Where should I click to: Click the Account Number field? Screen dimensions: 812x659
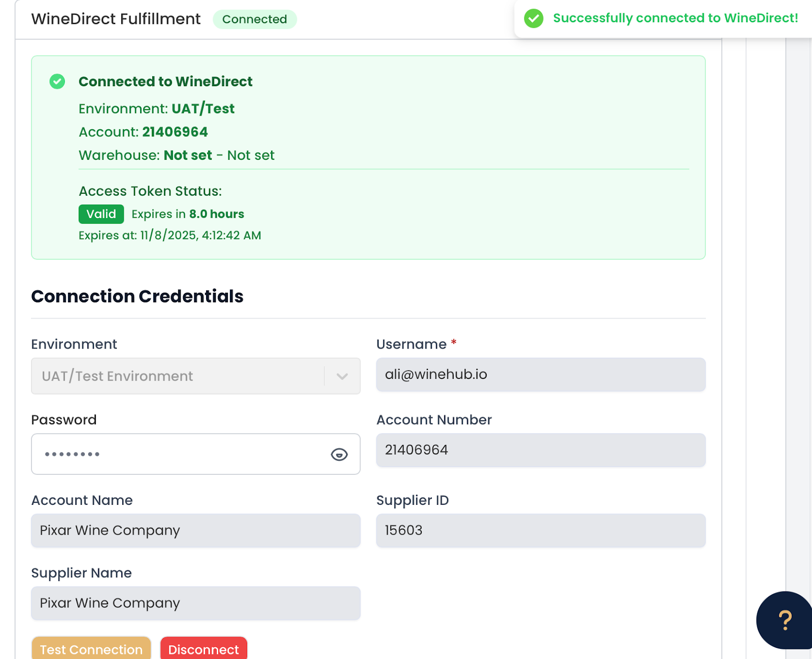pos(540,450)
